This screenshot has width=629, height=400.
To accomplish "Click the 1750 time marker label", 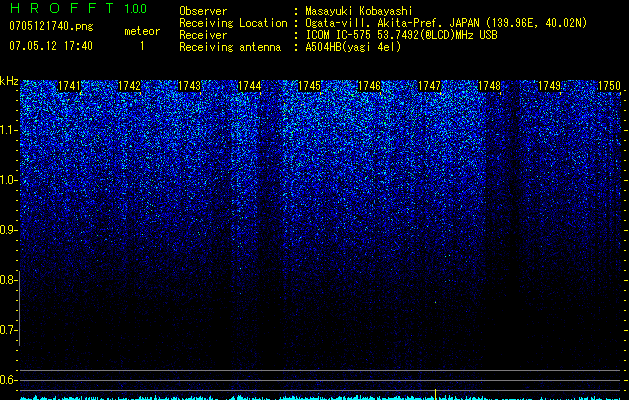I will [x=609, y=86].
